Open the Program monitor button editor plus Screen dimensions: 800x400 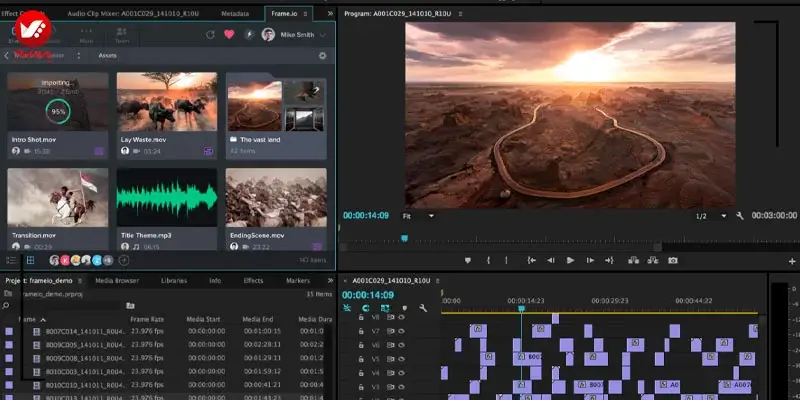[792, 261]
